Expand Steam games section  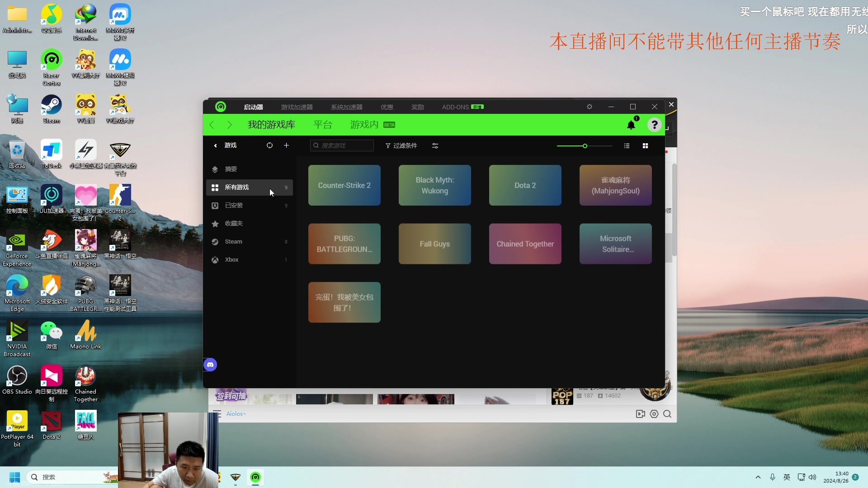click(x=234, y=241)
